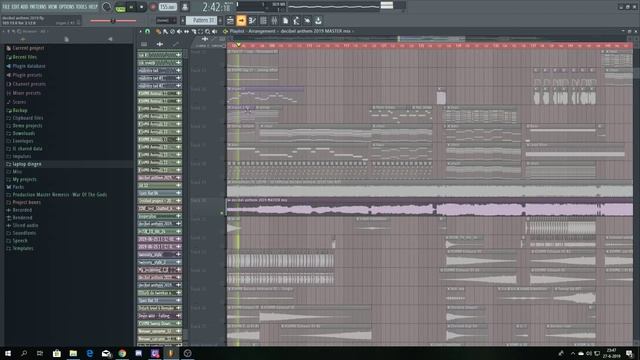The image size is (640, 360).
Task: Select the playlist Mute tool
Action: [179, 31]
